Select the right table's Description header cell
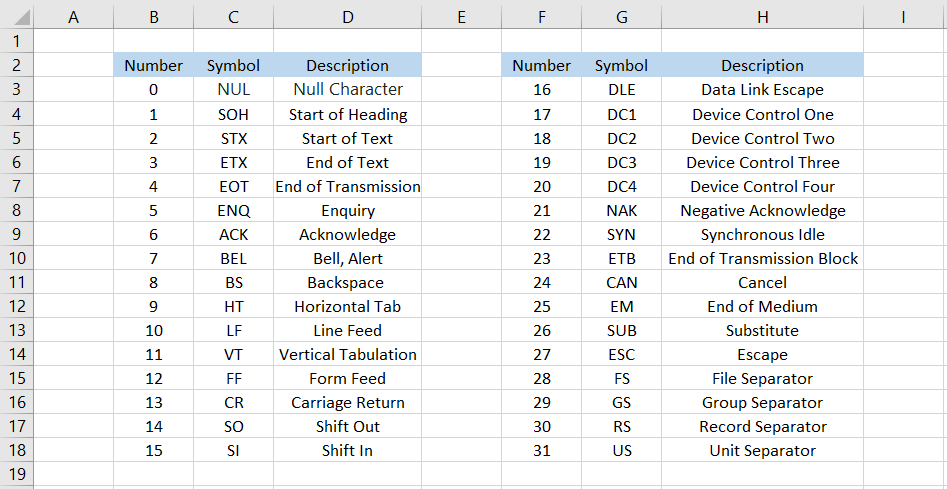This screenshot has height=489, width=947. [762, 66]
